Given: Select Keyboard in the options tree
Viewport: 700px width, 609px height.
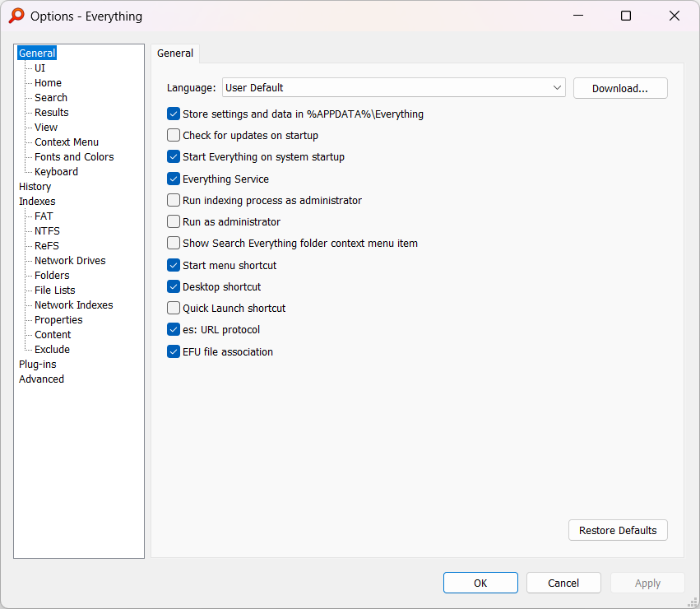Looking at the screenshot, I should point(56,171).
